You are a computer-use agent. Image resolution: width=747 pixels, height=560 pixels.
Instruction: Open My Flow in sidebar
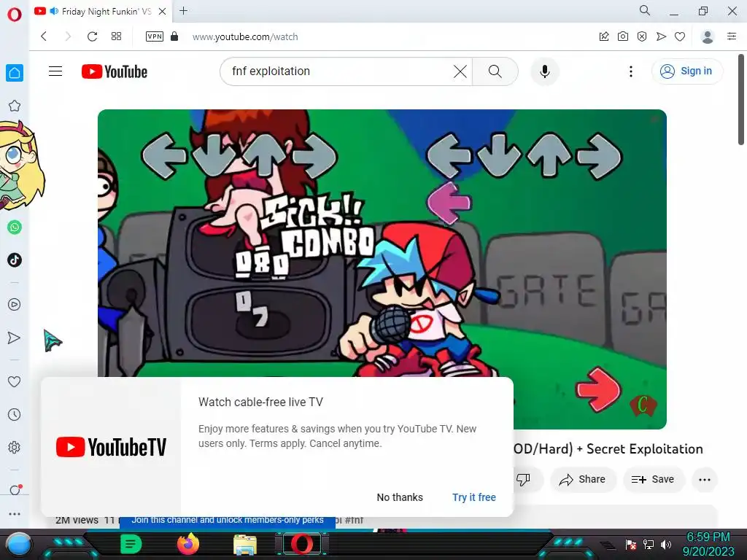point(15,338)
